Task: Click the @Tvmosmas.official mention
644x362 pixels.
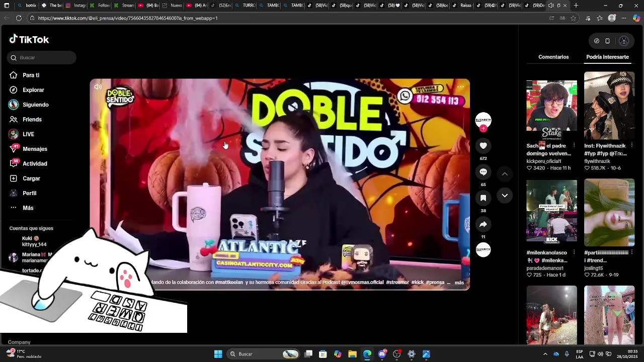Action: (362, 283)
